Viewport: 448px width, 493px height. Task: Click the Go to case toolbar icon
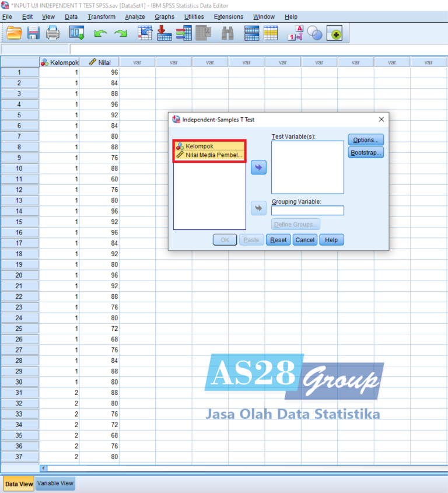(x=145, y=33)
